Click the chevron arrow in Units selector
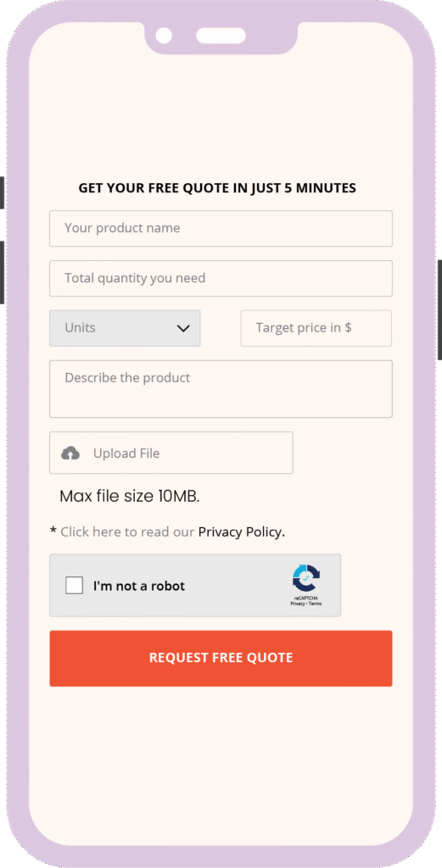The height and width of the screenshot is (868, 442). tap(183, 328)
